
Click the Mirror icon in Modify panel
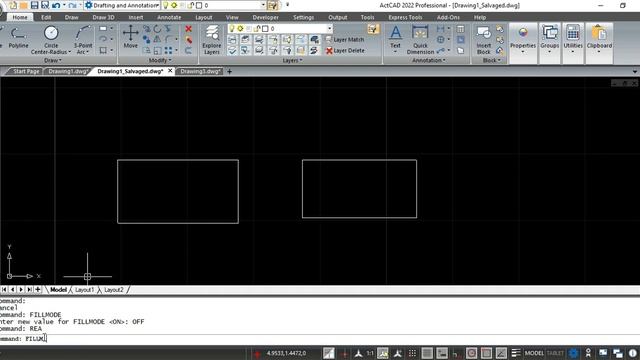(x=157, y=40)
